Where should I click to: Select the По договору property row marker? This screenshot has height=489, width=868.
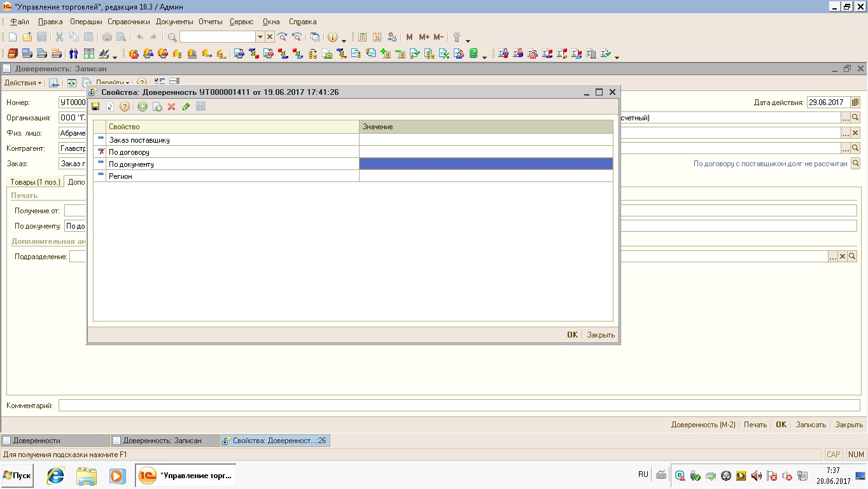(101, 152)
